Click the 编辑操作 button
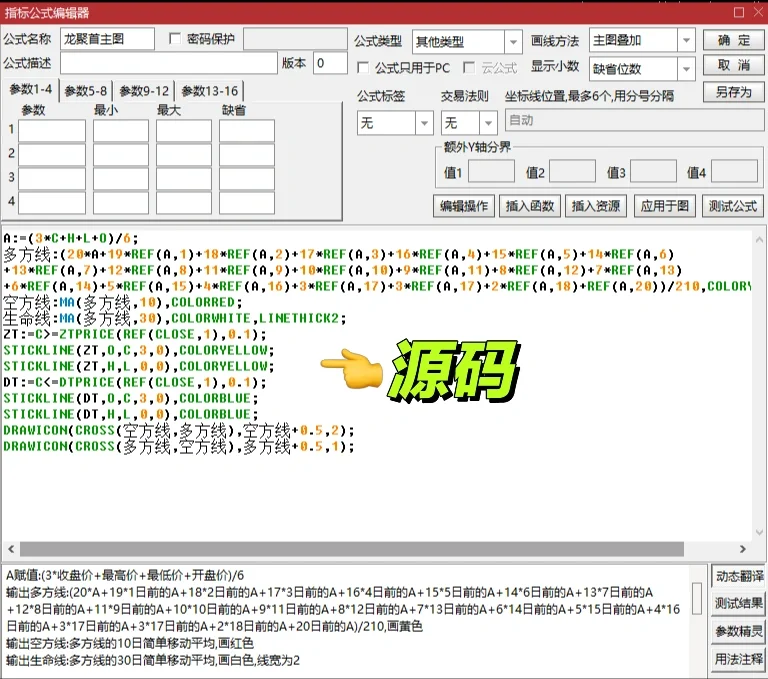 464,206
